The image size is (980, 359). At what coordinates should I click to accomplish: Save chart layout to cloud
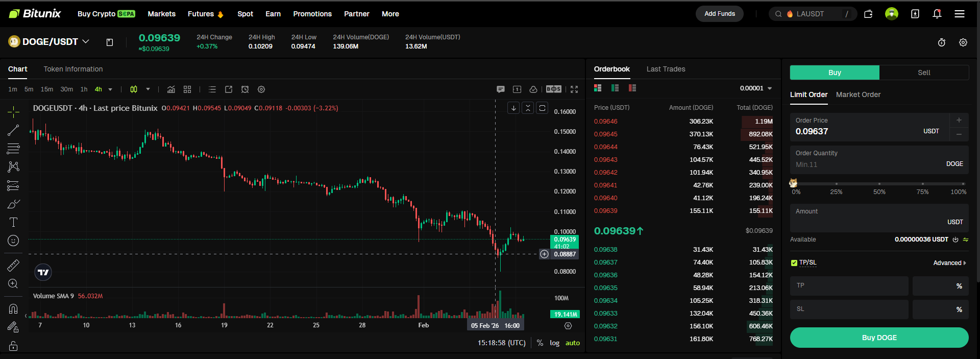click(x=533, y=89)
